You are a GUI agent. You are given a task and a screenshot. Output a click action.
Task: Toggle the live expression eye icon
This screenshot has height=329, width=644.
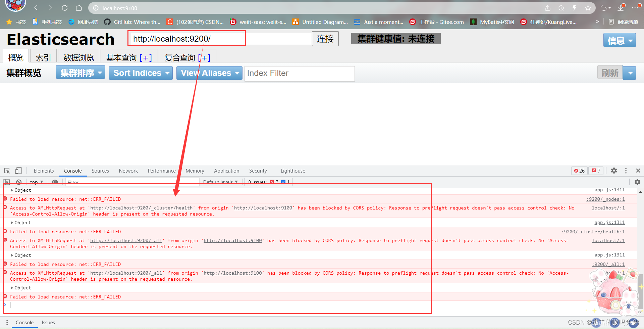[55, 182]
